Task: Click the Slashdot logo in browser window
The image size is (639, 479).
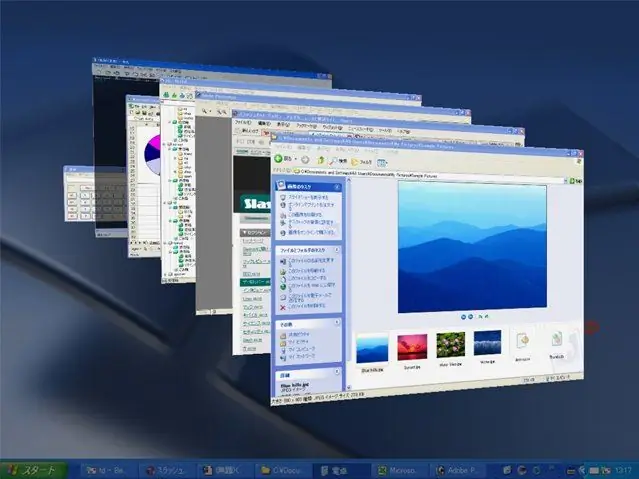Action: point(255,202)
